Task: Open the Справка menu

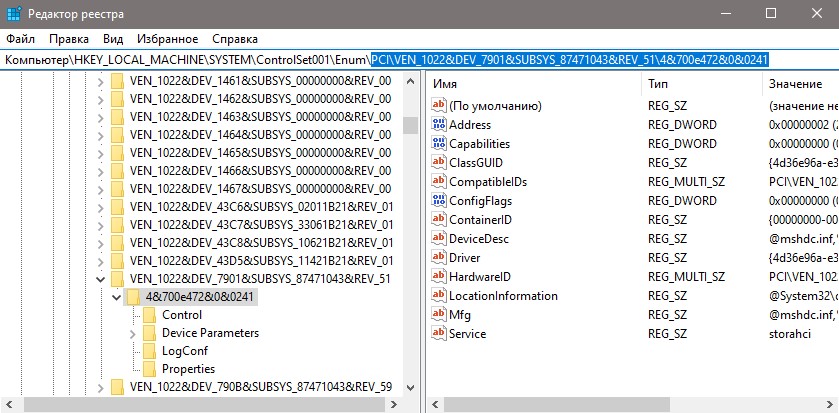Action: tap(235, 39)
